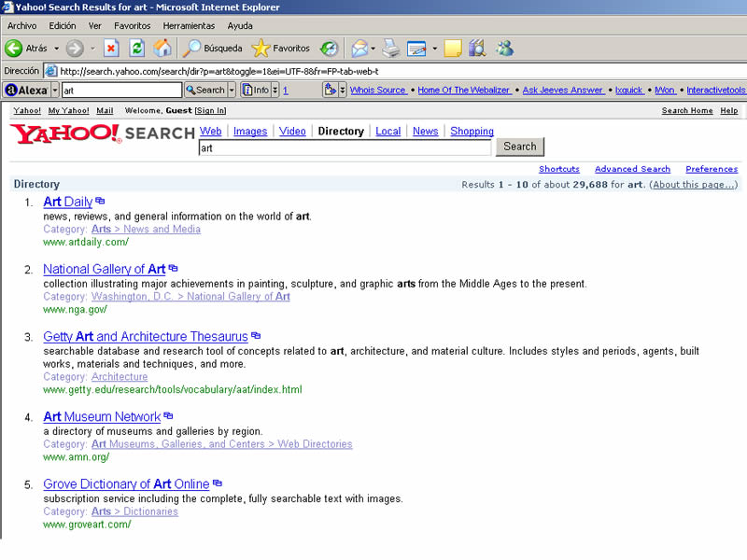Image resolution: width=747 pixels, height=560 pixels.
Task: Click the Alexa related-links page icon
Action: (x=330, y=90)
